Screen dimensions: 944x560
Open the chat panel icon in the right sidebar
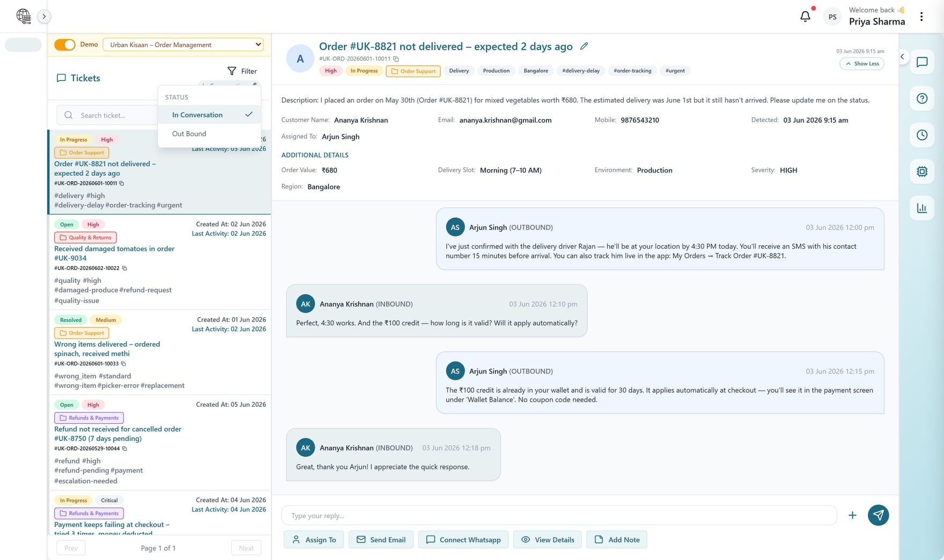pyautogui.click(x=922, y=62)
